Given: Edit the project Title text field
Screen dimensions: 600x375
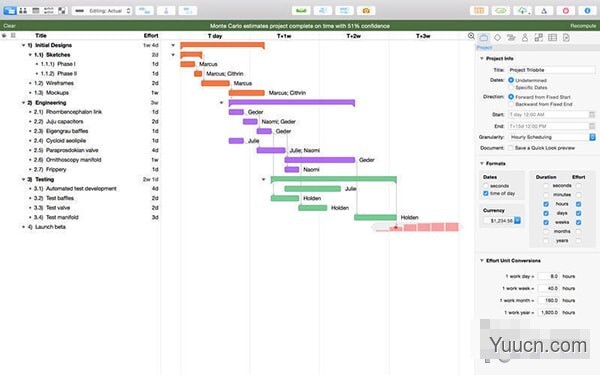Looking at the screenshot, I should [551, 70].
